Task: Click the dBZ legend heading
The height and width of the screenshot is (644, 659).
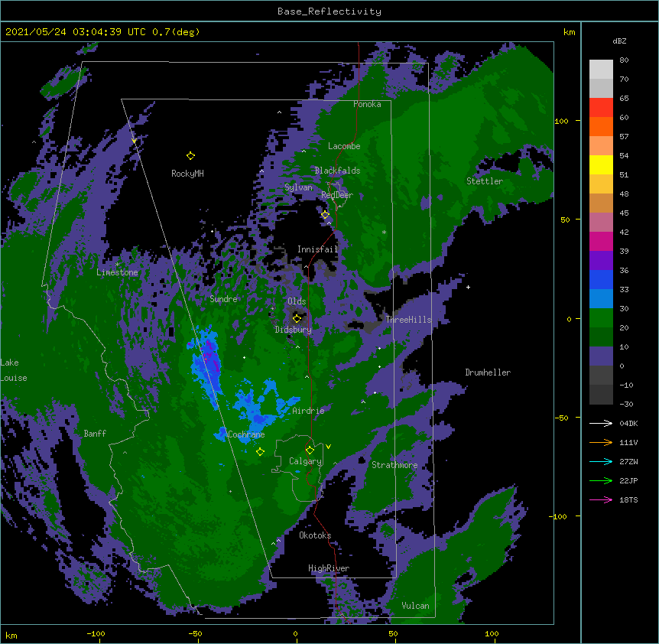Action: point(619,41)
